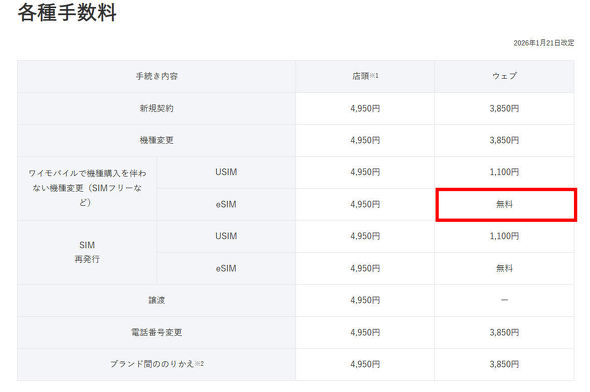Select SIMフリー機種変更 eSIM in-store fee 4,950円
The image size is (590, 392).
pos(365,204)
